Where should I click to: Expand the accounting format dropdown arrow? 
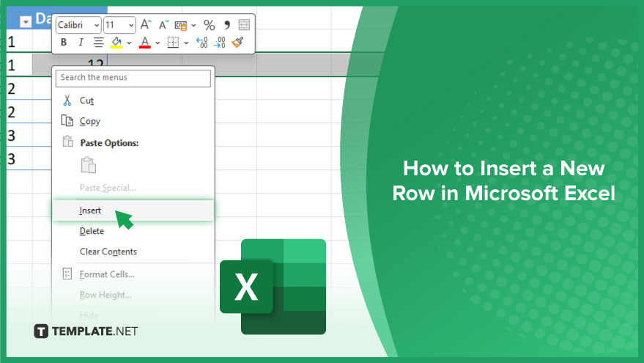point(193,25)
